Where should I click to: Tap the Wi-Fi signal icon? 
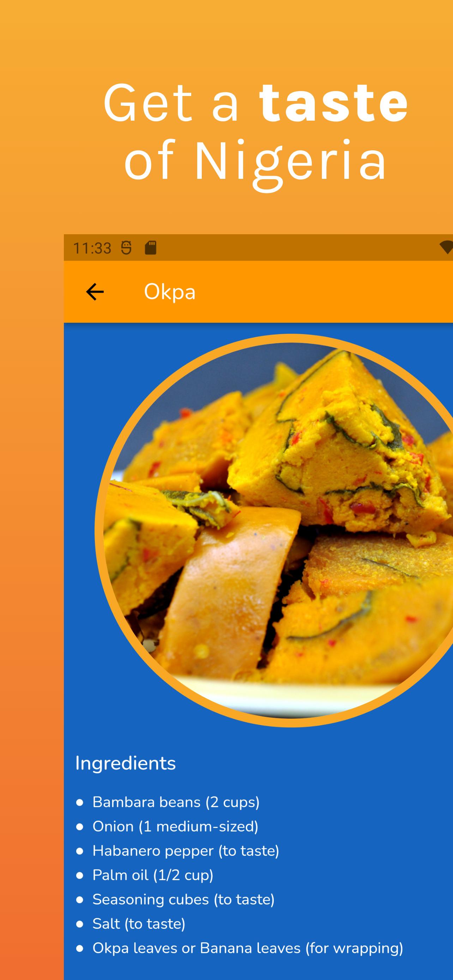pyautogui.click(x=447, y=247)
